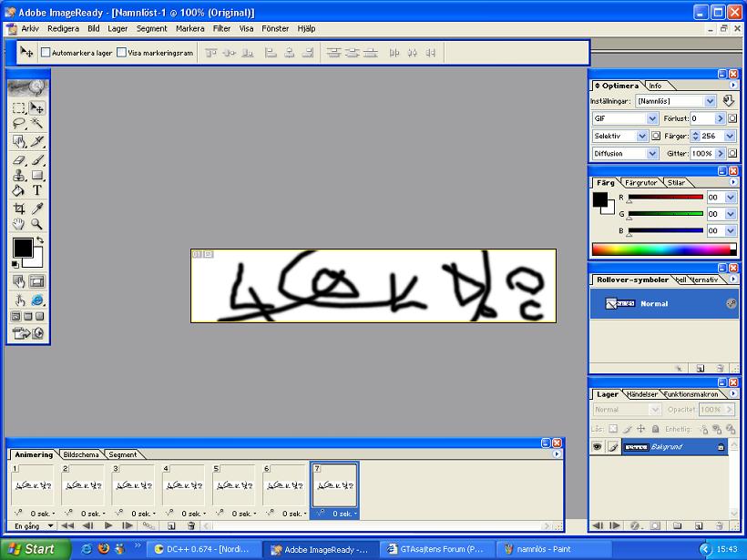Reset to default colors icon
This screenshot has height=560, width=747.
pyautogui.click(x=15, y=264)
